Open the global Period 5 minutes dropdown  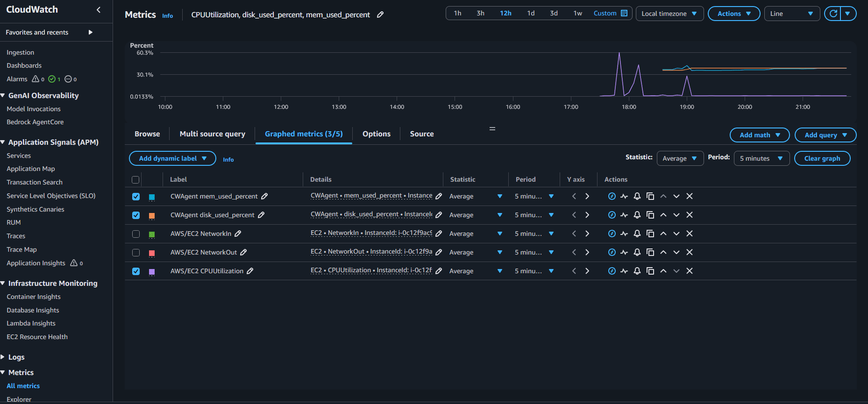point(761,158)
